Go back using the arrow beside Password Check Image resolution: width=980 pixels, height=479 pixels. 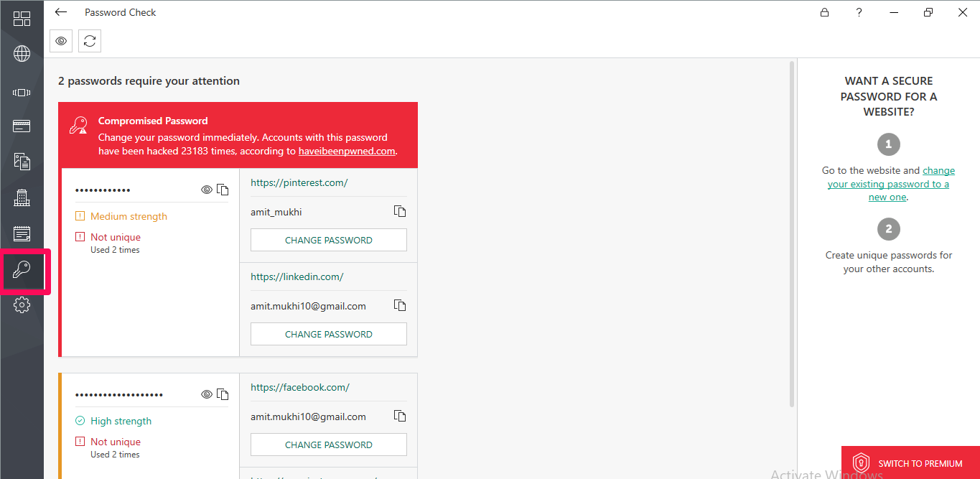[61, 12]
